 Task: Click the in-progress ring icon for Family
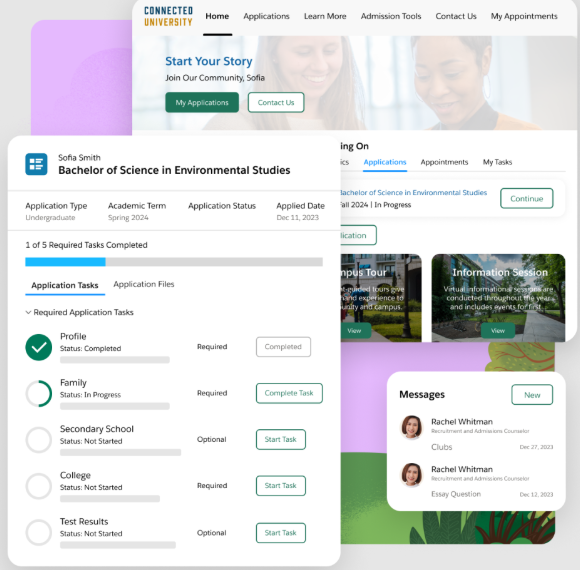coord(38,393)
